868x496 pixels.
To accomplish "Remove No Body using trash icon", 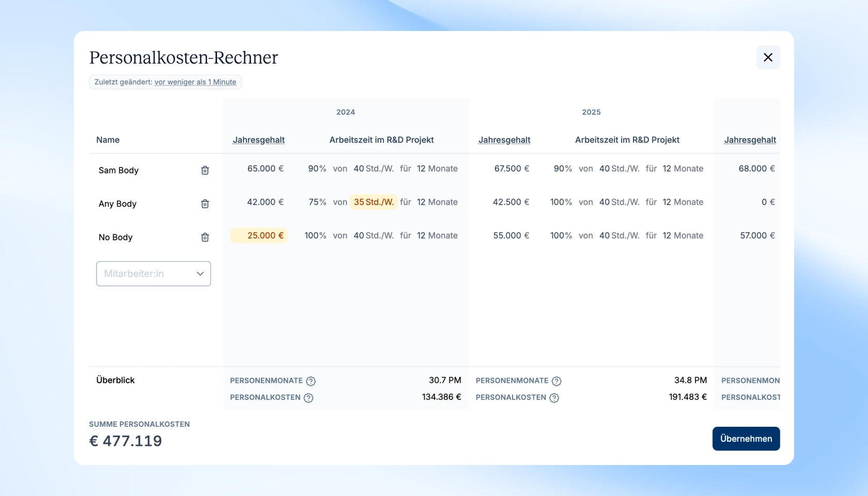I will 205,238.
